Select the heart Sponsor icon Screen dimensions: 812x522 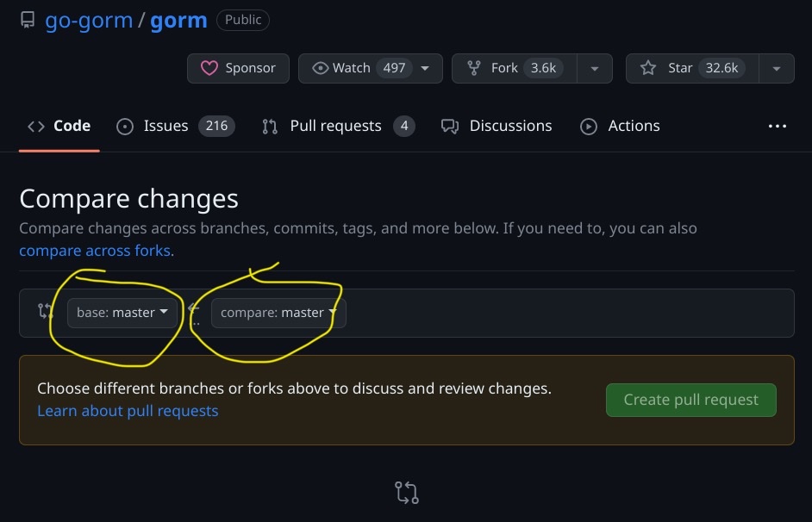210,68
